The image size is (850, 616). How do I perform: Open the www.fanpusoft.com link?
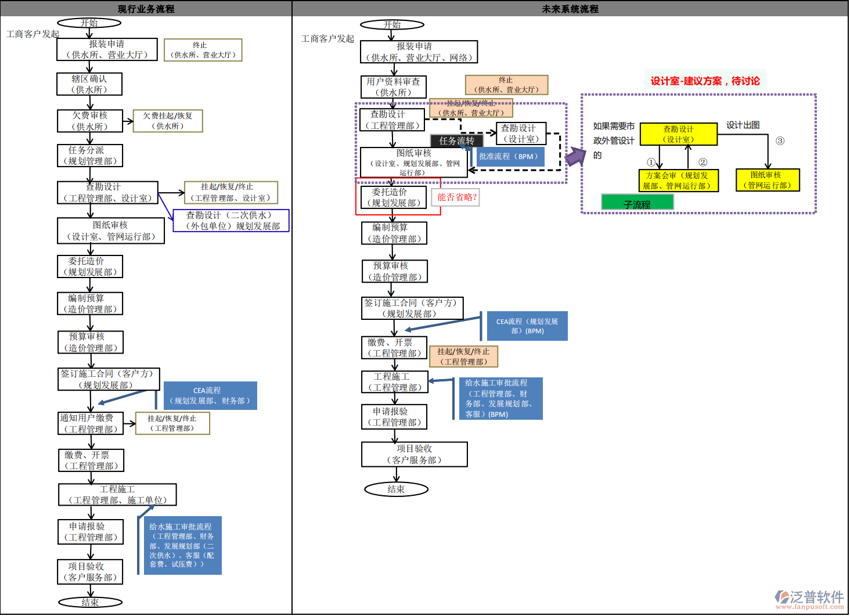[809, 607]
